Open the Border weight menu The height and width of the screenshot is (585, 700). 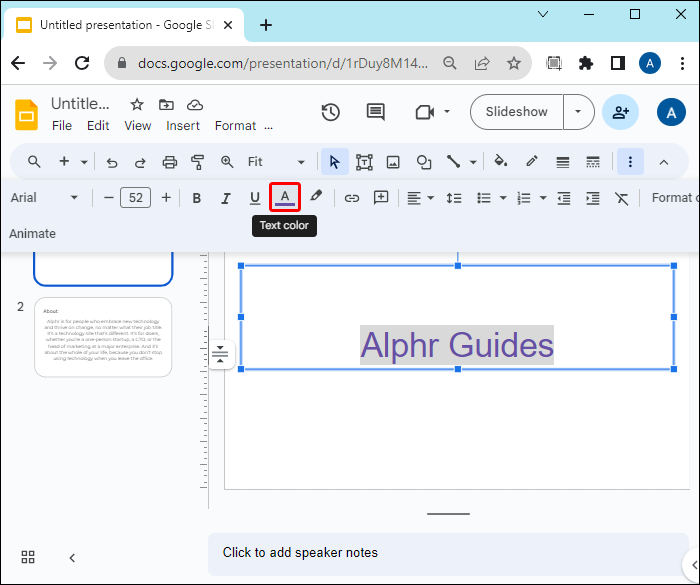(562, 162)
